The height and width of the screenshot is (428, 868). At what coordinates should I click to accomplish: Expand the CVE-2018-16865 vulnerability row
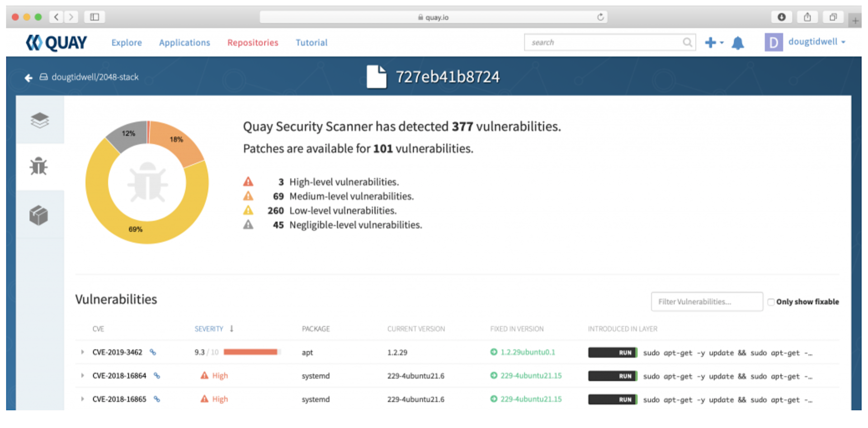click(82, 400)
